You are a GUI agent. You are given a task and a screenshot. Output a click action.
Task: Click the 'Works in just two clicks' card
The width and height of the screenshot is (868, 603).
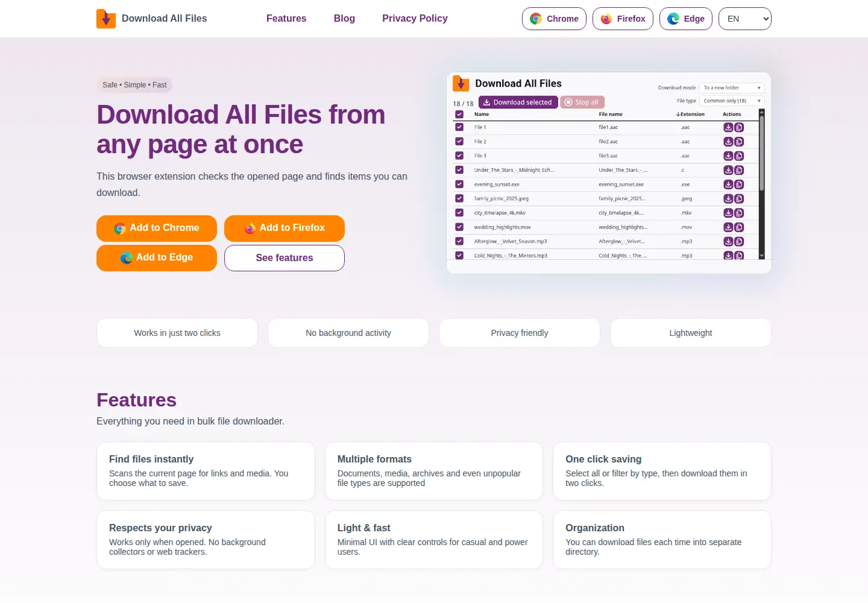point(177,333)
